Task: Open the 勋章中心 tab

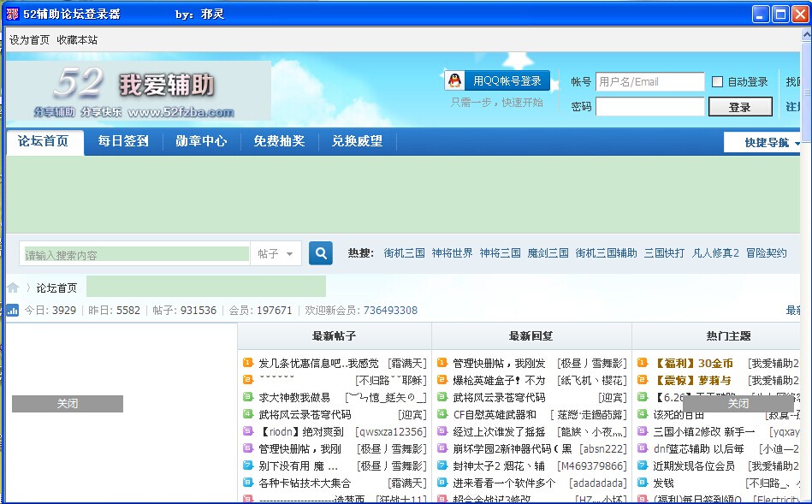Action: coord(201,141)
